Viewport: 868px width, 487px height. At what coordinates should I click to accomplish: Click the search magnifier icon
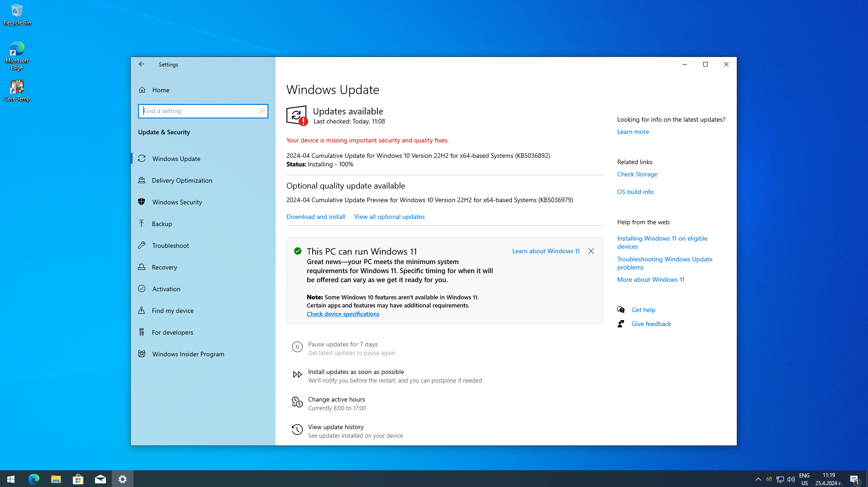point(262,111)
